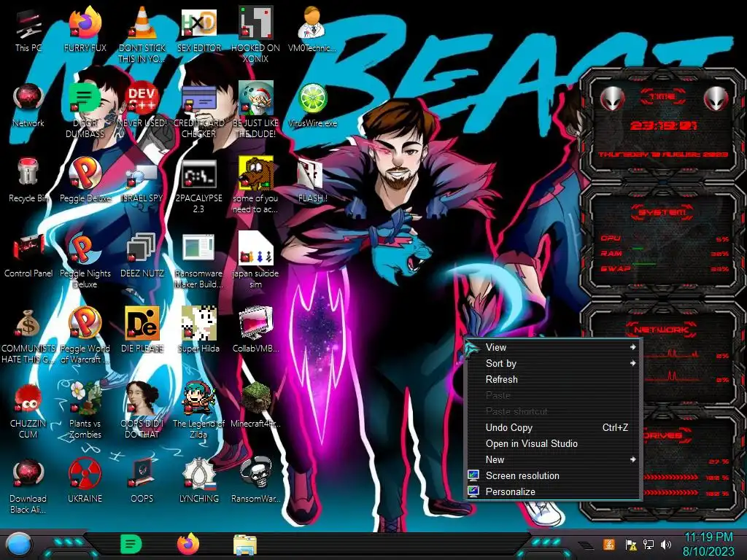This screenshot has width=747, height=560.
Task: Open the ISRAEL SPY shortcut
Action: pos(142,183)
